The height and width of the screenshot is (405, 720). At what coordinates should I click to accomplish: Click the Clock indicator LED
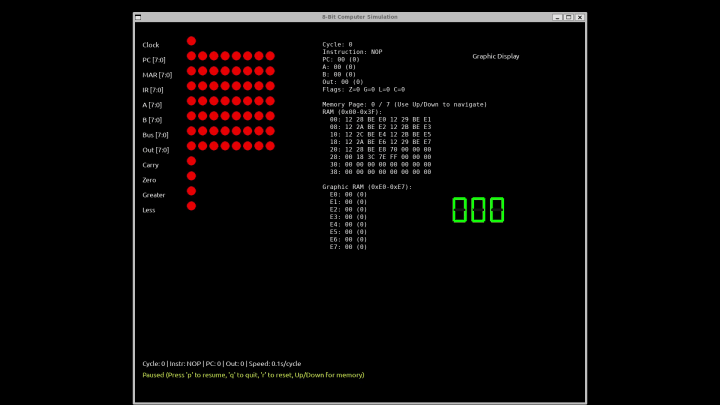[191, 41]
